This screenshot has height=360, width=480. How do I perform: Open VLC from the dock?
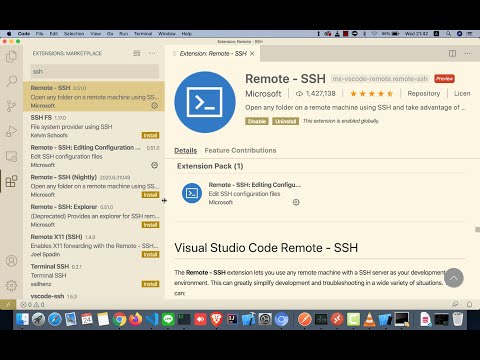pyautogui.click(x=369, y=319)
